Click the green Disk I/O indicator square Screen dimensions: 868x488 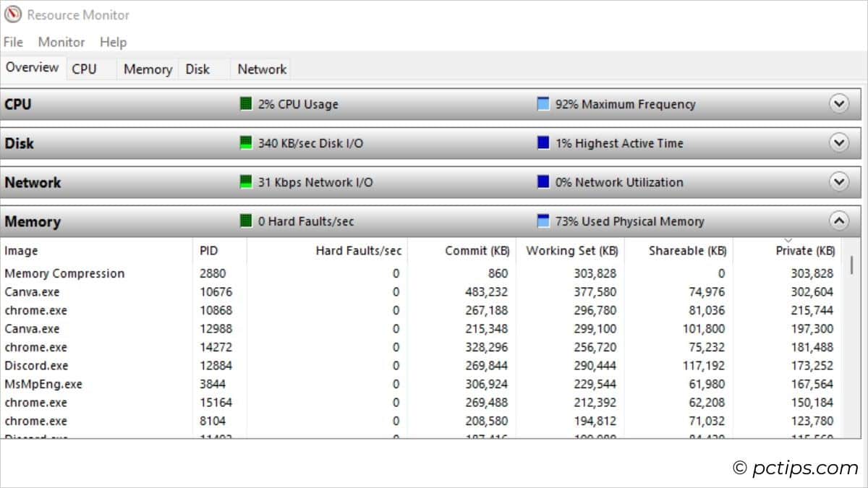[245, 143]
